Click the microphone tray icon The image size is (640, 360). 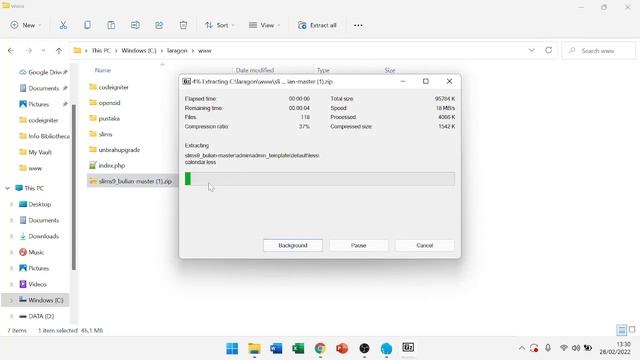(x=548, y=348)
